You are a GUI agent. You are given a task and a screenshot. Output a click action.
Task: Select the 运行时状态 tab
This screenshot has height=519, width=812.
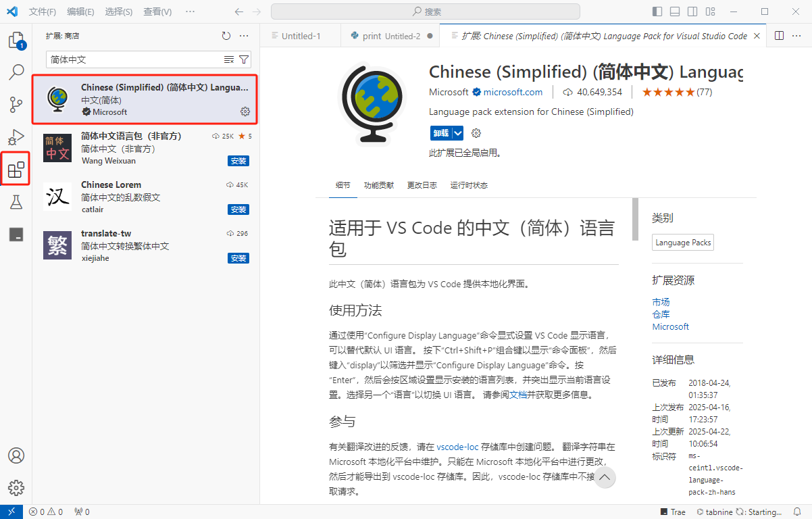[x=469, y=185]
